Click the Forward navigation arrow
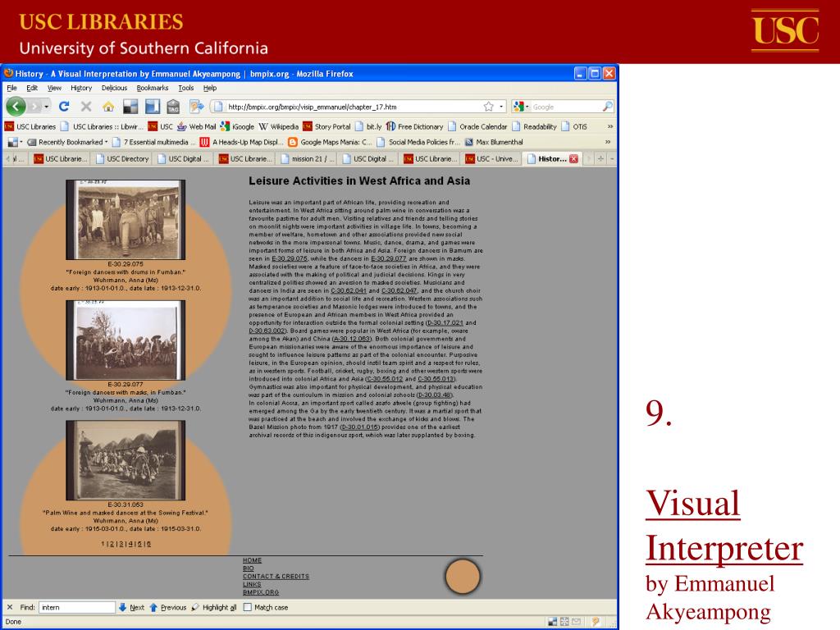The height and width of the screenshot is (630, 840). coord(34,107)
